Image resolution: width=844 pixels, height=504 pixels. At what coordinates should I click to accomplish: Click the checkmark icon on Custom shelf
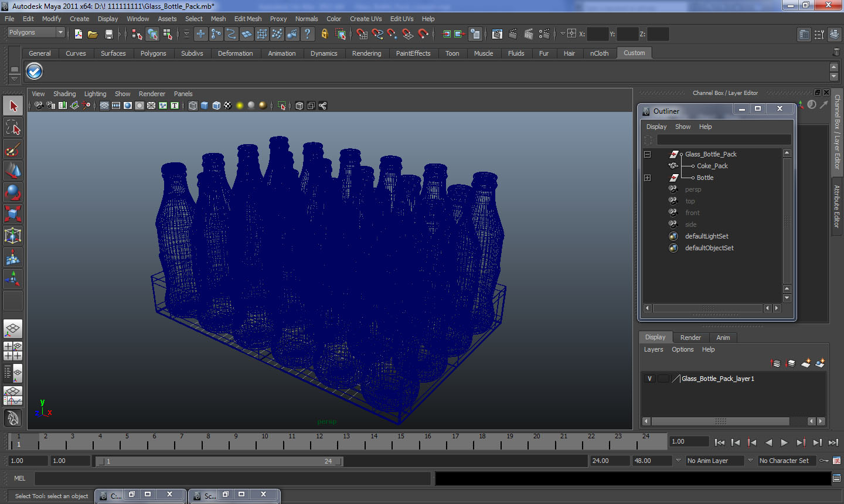[x=35, y=71]
